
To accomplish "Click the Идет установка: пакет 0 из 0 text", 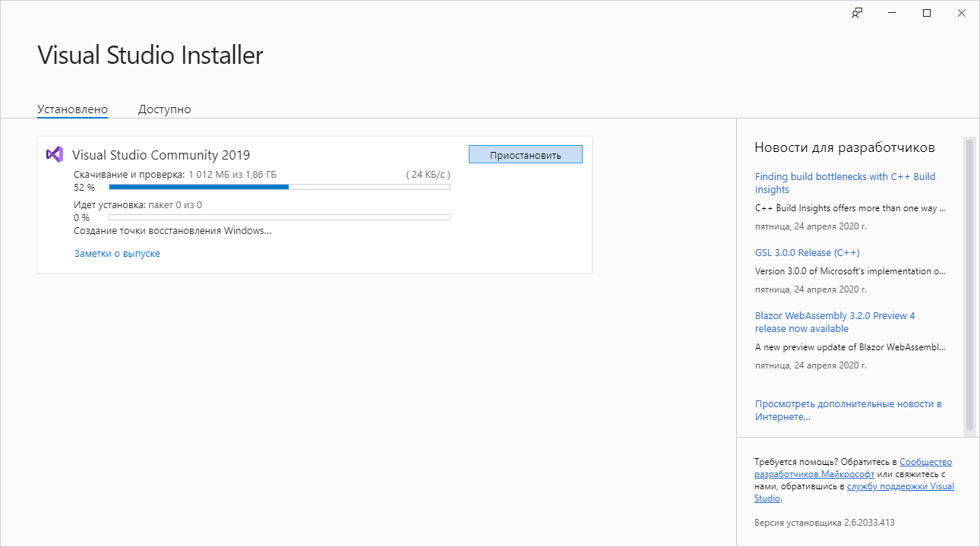I will click(138, 205).
